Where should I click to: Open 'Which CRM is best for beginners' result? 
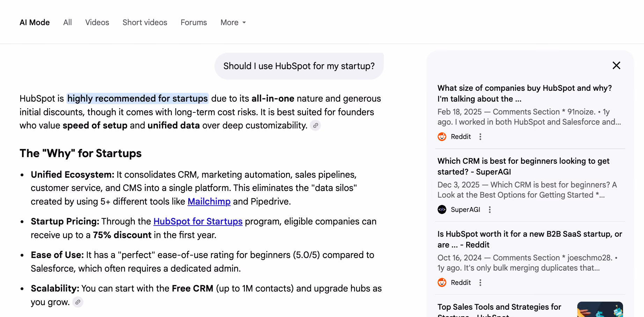524,166
